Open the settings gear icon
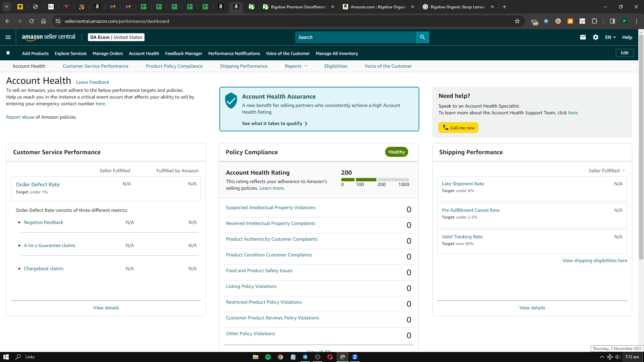This screenshot has width=644, height=362. pyautogui.click(x=596, y=37)
